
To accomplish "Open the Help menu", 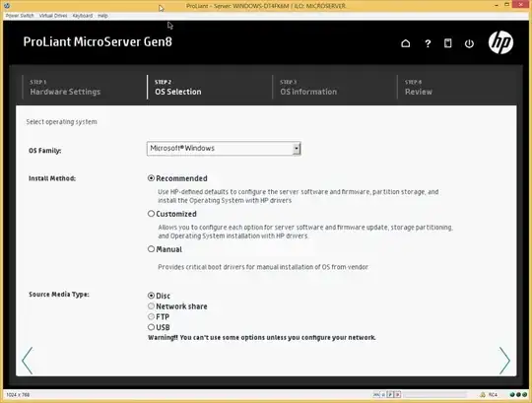I will point(102,16).
